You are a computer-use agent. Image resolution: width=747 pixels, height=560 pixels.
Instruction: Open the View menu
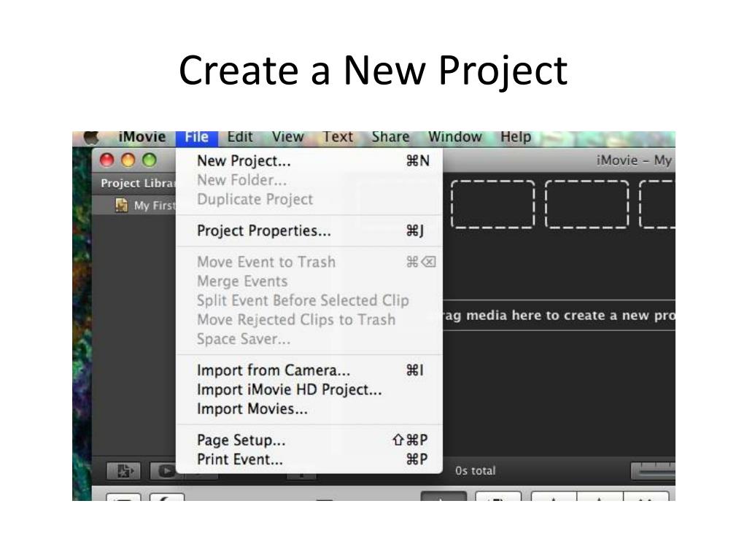point(287,137)
